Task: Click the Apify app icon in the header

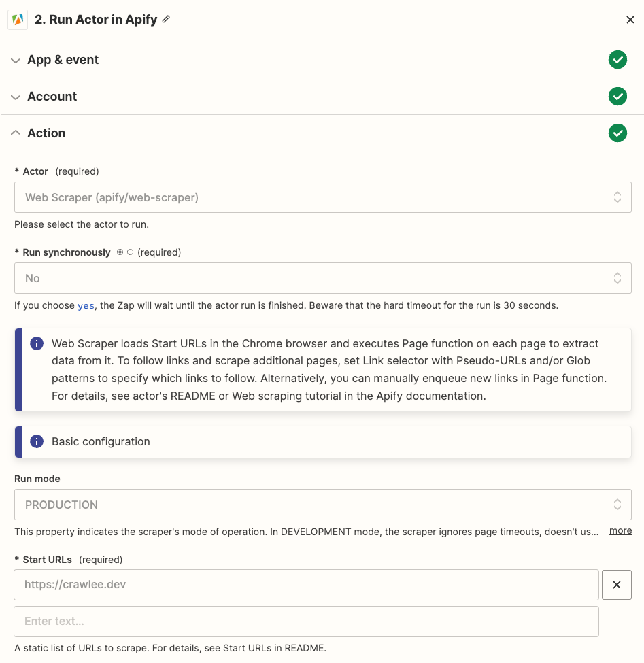Action: pos(17,20)
